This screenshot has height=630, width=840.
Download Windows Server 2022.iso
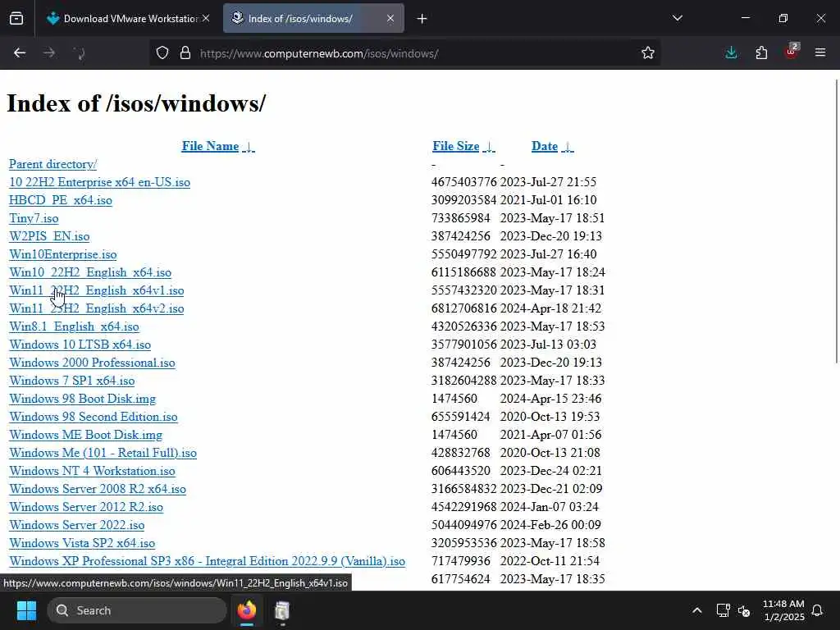(76, 525)
